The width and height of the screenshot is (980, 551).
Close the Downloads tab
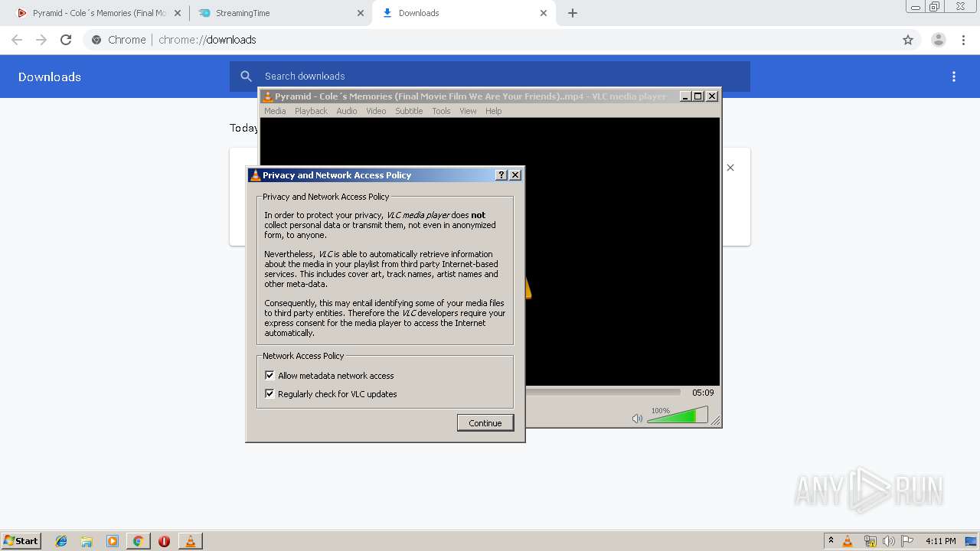[544, 13]
